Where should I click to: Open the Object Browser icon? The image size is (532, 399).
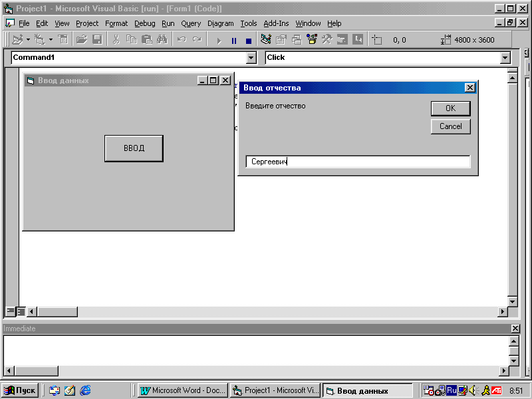(312, 40)
